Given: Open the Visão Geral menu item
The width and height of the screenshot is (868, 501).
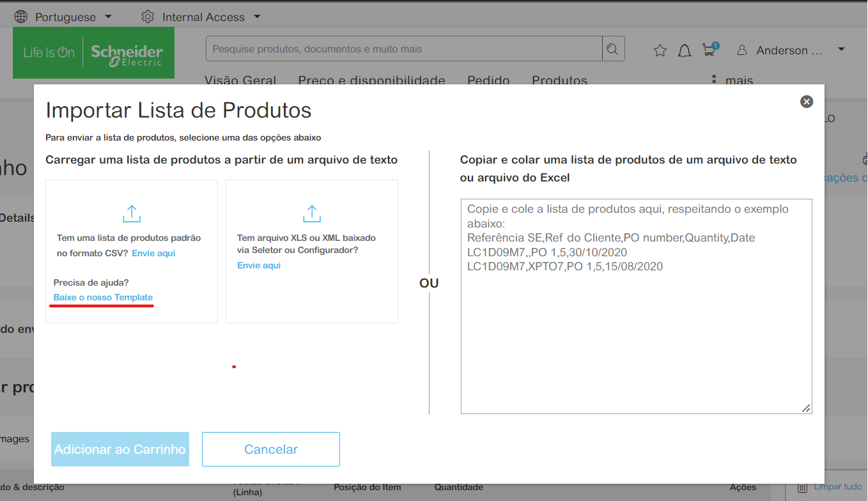Looking at the screenshot, I should (x=240, y=81).
